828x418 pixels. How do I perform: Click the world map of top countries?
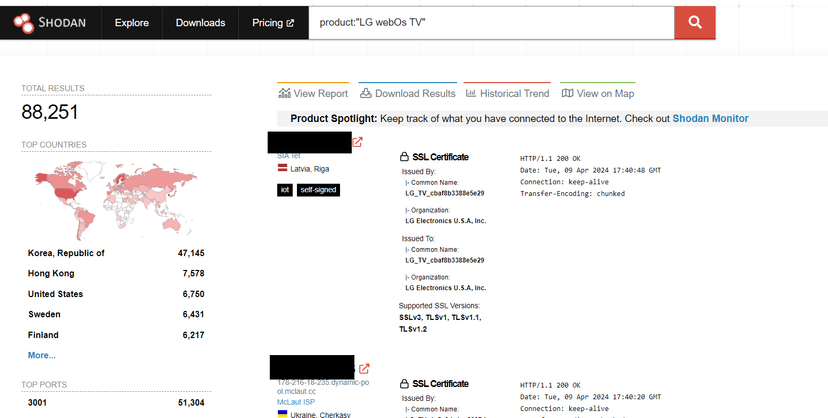116,200
